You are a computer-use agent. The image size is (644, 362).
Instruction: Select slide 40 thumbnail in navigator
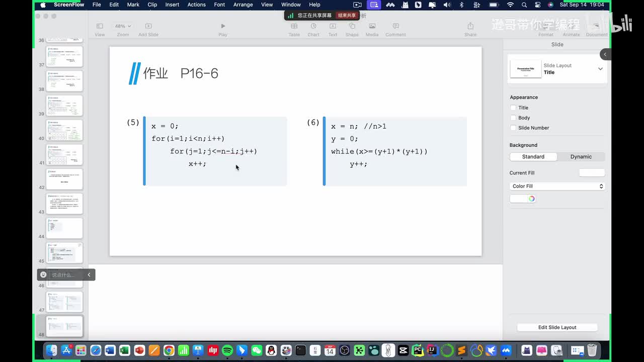tap(64, 130)
